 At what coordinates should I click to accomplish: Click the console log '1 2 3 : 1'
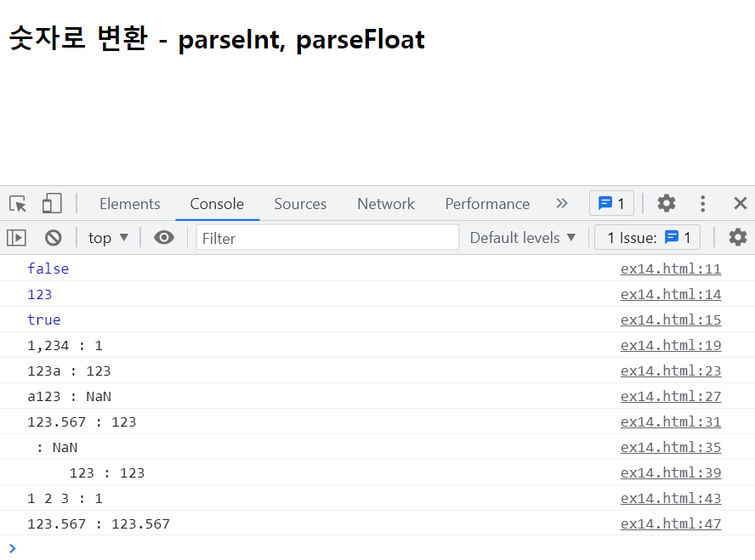coord(65,499)
